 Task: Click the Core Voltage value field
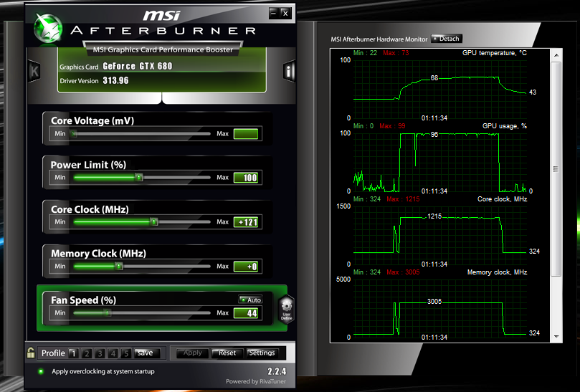(x=246, y=133)
